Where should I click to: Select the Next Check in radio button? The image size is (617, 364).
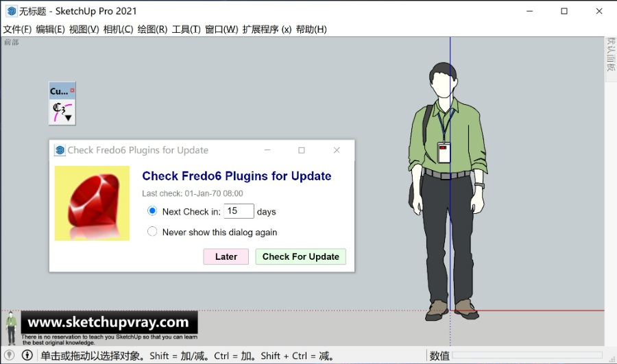click(x=152, y=211)
